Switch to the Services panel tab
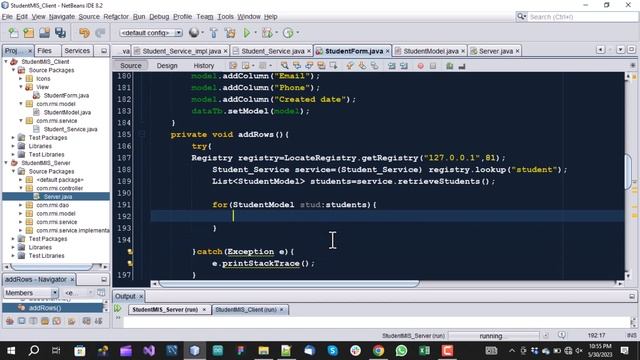Screen dimensions: 640x360 tap(77, 51)
